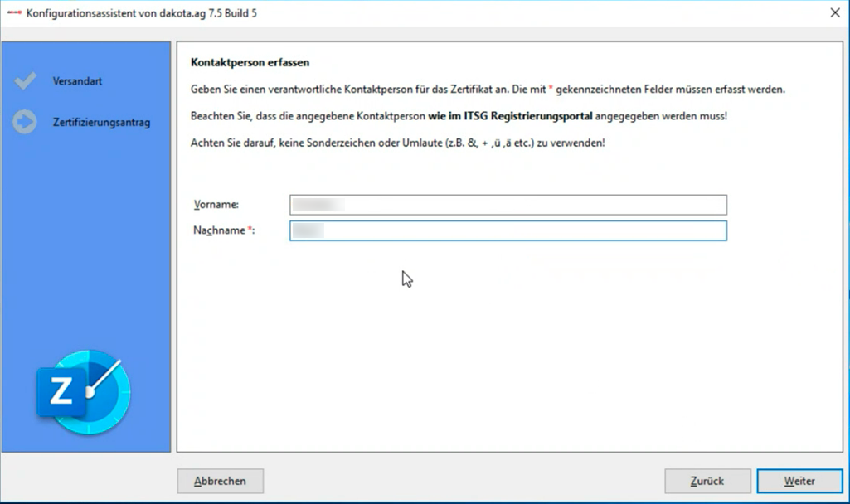The height and width of the screenshot is (504, 850).
Task: Cancel the wizard via Abbrechen
Action: [220, 481]
